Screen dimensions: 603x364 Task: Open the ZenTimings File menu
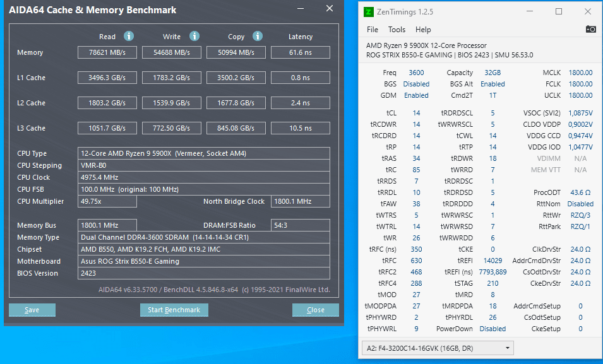coord(373,30)
